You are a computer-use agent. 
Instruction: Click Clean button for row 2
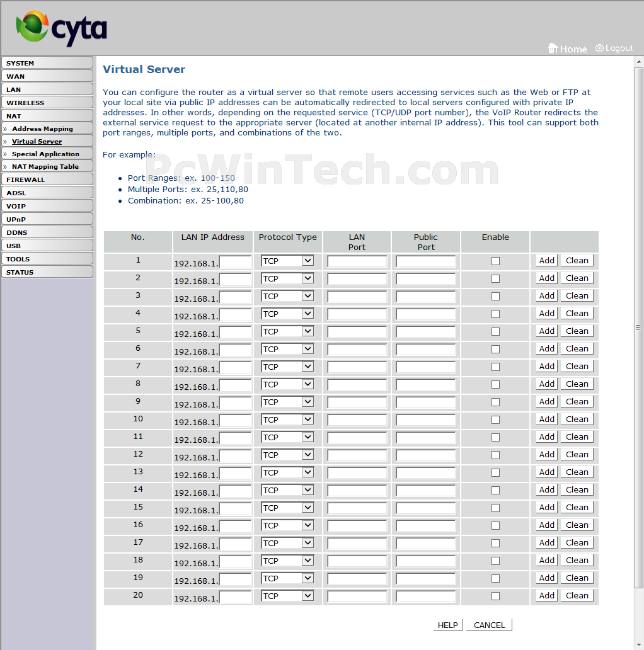click(577, 278)
